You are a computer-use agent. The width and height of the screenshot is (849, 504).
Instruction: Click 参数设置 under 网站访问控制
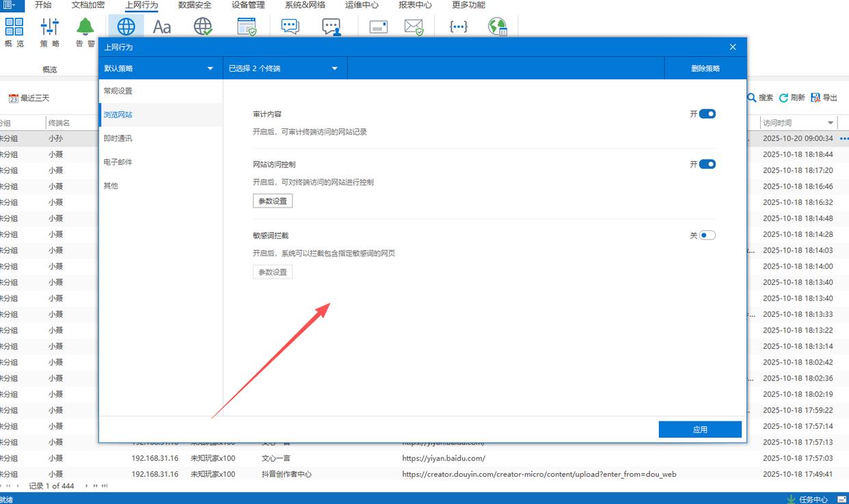[x=273, y=201]
